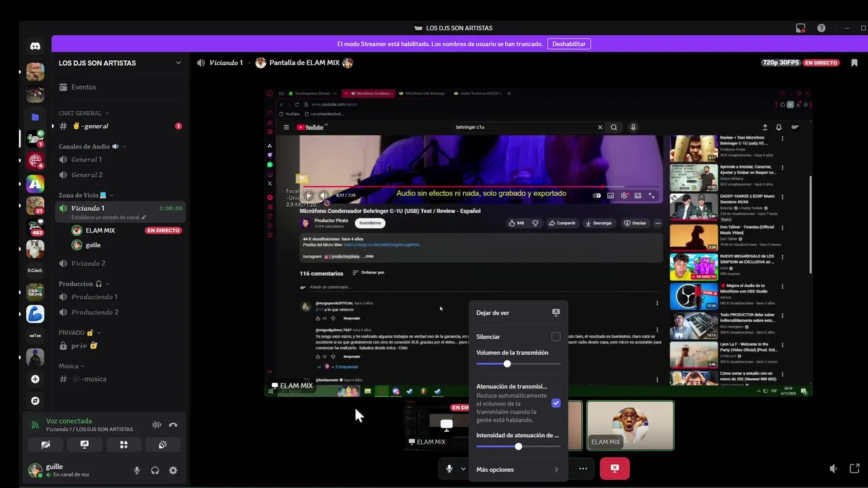This screenshot has width=868, height=488.
Task: Click the stream volume speaker icon bottom-right
Action: pos(833,468)
